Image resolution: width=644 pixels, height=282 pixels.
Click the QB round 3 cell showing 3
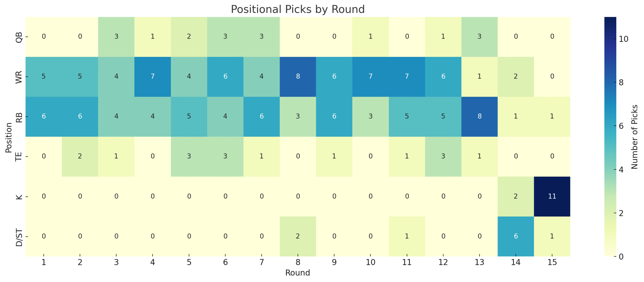(x=116, y=37)
